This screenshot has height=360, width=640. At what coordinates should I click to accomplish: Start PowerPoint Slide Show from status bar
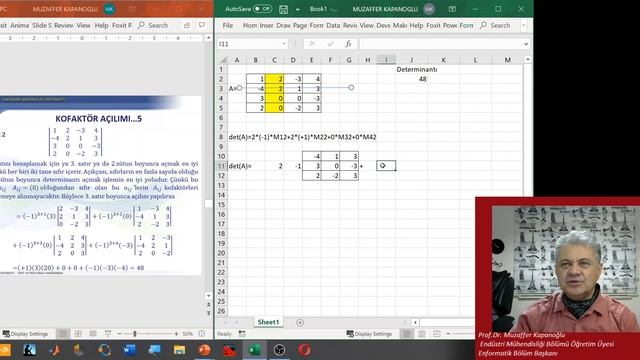coord(108,334)
